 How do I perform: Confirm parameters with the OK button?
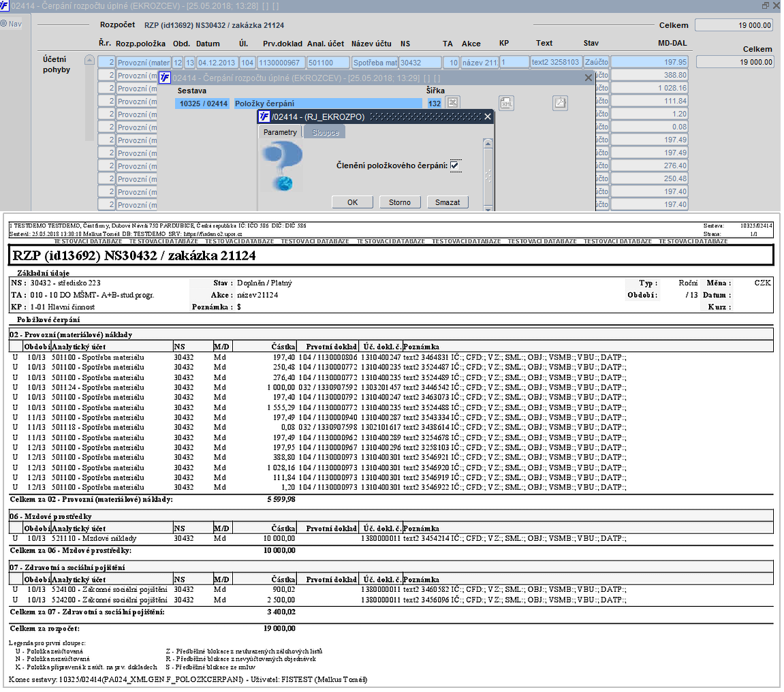pyautogui.click(x=353, y=202)
